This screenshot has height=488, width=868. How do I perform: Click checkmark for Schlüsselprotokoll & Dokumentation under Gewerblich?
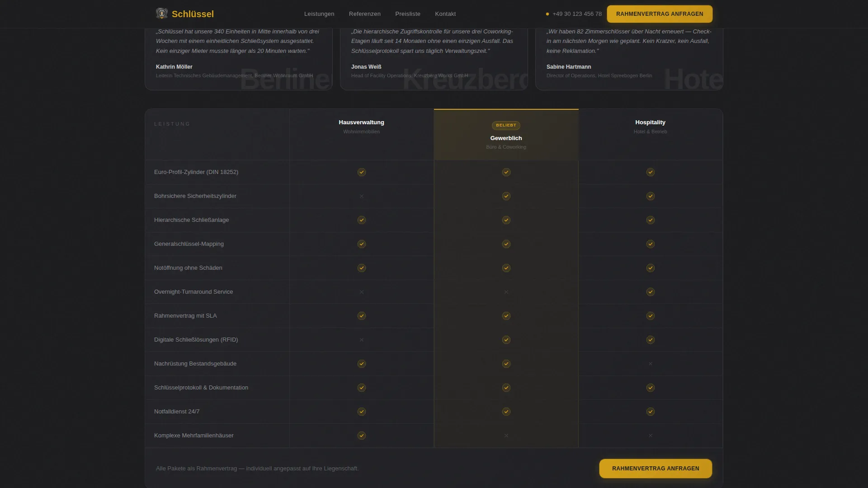506,388
